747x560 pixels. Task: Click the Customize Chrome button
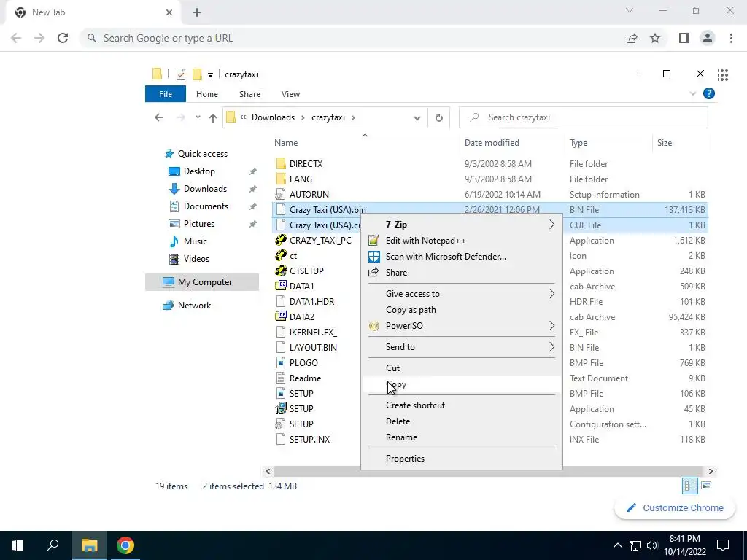675,507
